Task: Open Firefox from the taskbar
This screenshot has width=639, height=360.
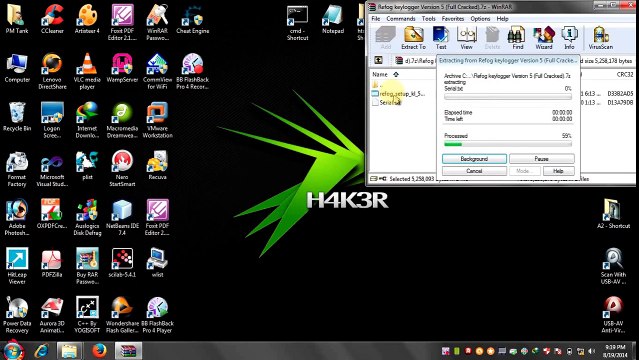Action: tap(99, 351)
